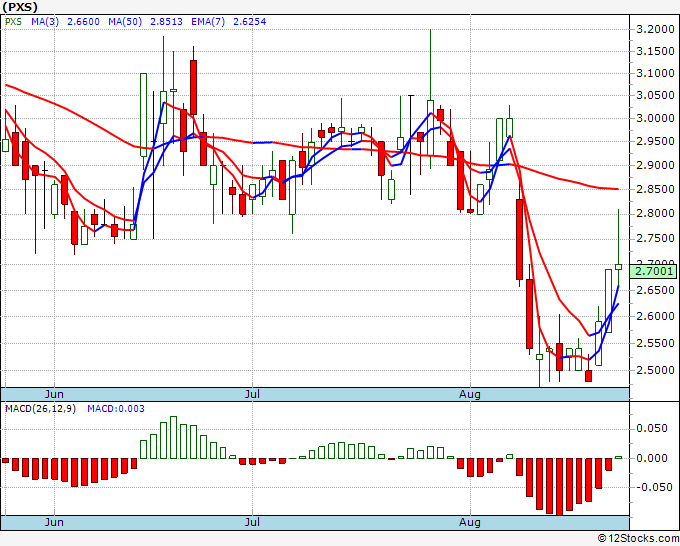Click the MA(50) legend label

pos(125,22)
